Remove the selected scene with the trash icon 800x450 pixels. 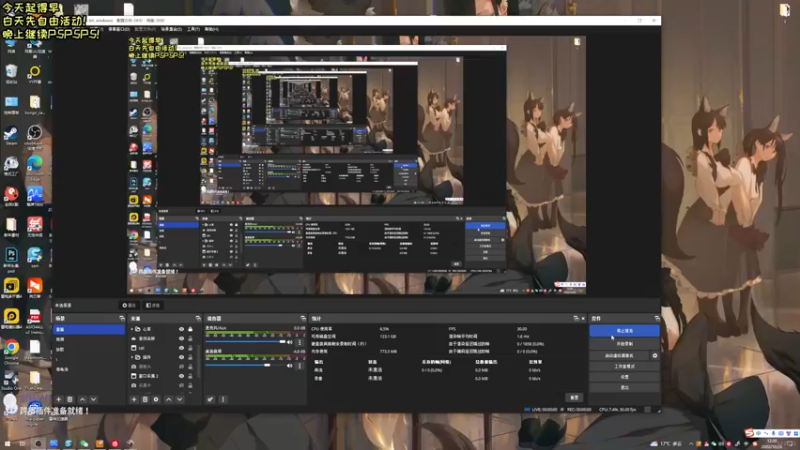click(x=70, y=399)
